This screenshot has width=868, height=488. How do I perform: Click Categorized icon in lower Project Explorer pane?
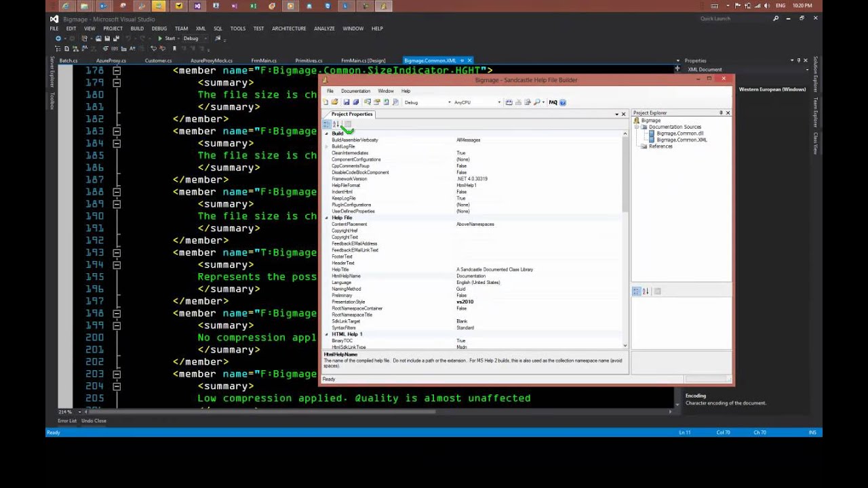[x=636, y=291]
